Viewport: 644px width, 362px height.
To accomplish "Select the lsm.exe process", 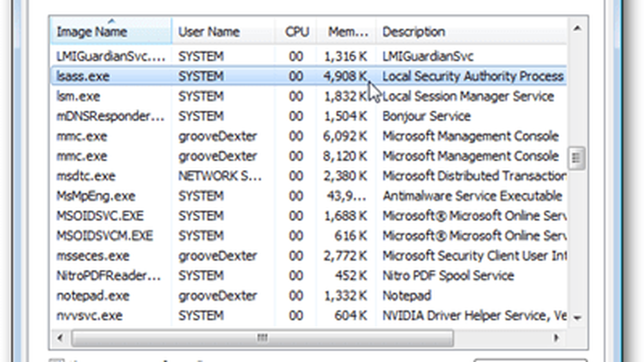I will tap(308, 96).
